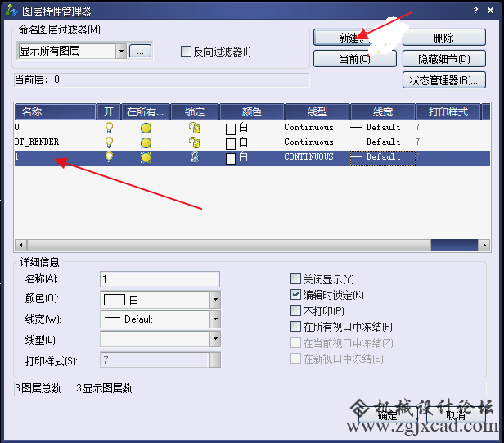
Task: Toggle the lightbulb on icon for layer 1
Action: (110, 157)
